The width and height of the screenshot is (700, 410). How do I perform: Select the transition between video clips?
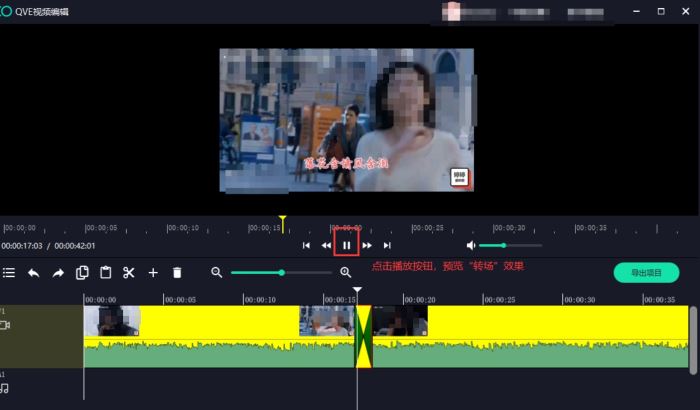364,336
